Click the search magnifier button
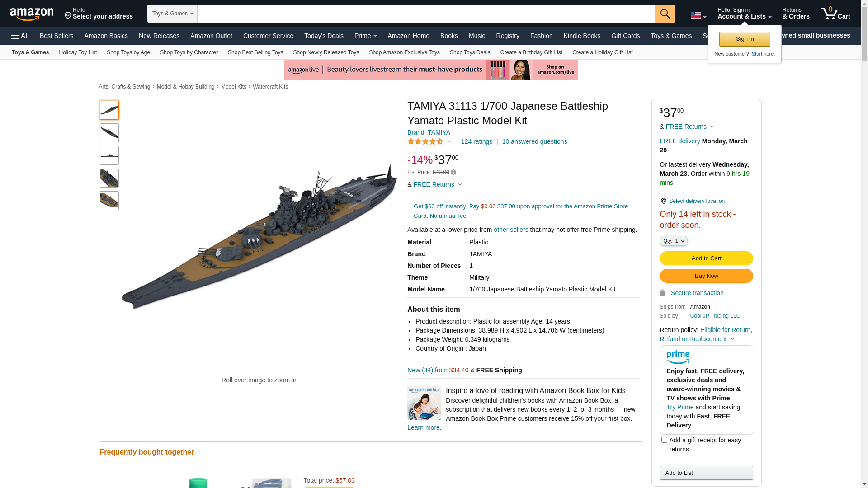This screenshot has width=868, height=488. tap(665, 14)
